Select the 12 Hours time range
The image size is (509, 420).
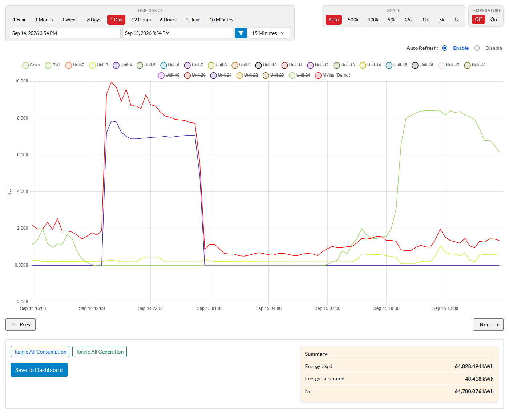pyautogui.click(x=141, y=20)
